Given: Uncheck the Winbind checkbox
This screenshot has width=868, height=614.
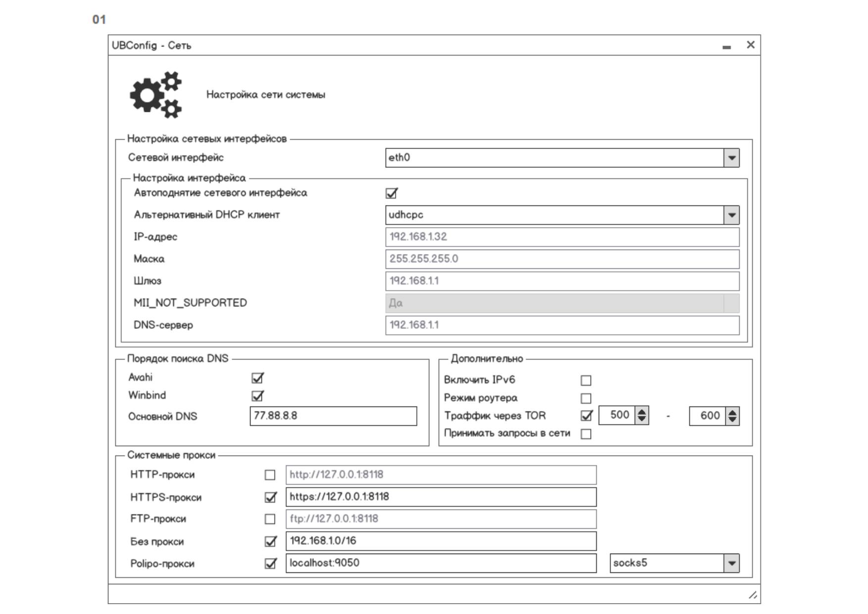Looking at the screenshot, I should pyautogui.click(x=257, y=396).
